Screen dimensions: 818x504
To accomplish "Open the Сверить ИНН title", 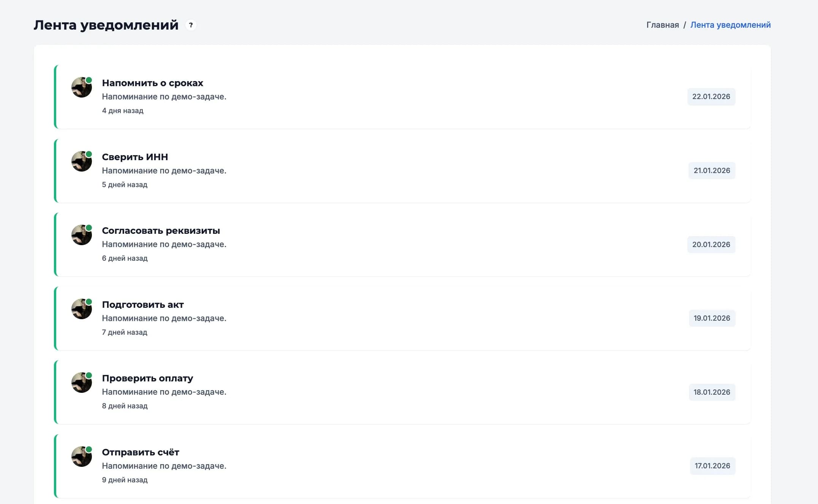I will pos(135,157).
